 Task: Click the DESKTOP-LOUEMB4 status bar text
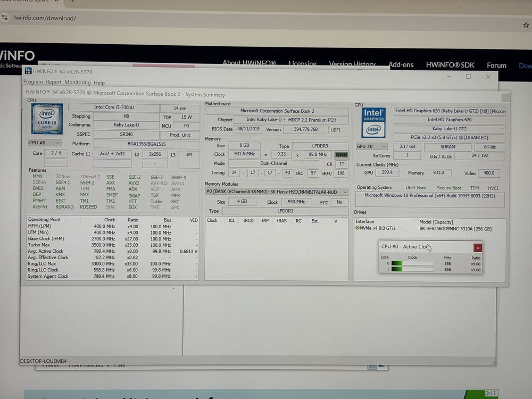pos(43,361)
